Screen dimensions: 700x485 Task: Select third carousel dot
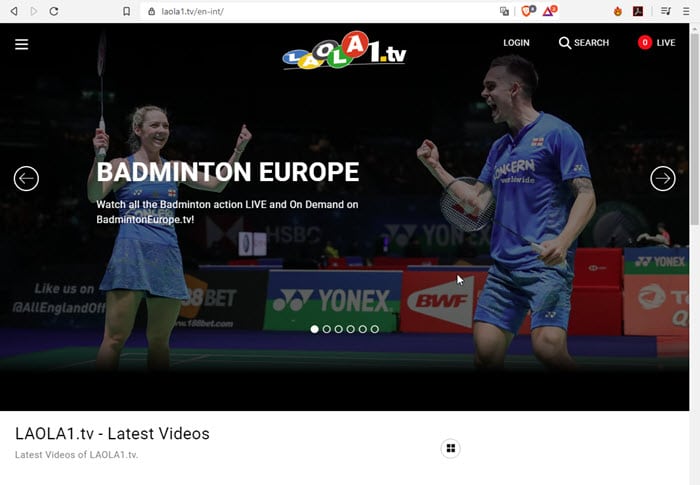tap(338, 329)
